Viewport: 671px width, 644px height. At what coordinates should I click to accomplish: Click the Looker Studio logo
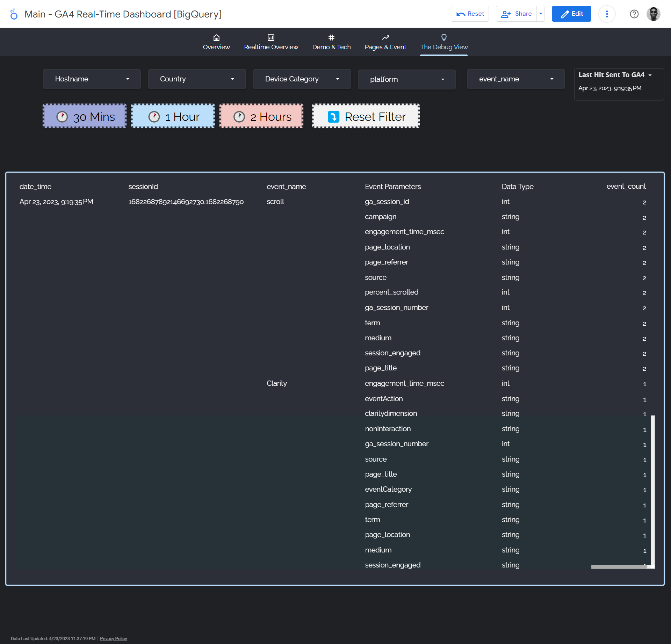coord(13,14)
